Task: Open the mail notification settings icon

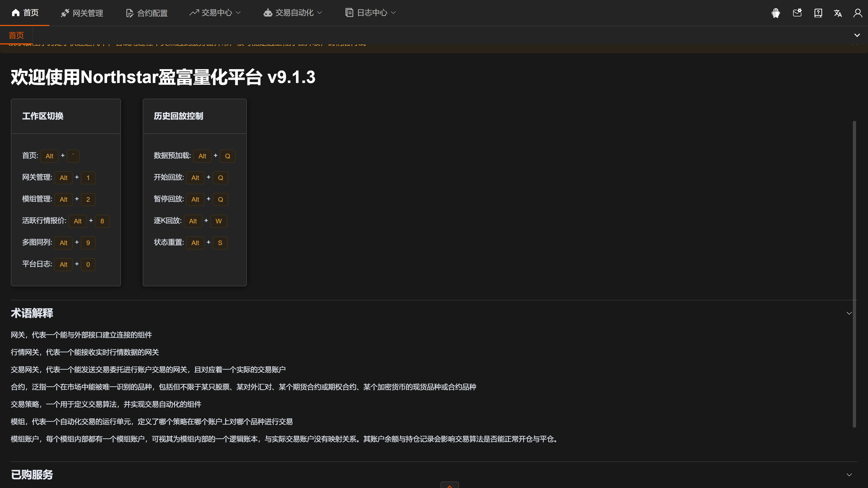Action: pos(797,13)
